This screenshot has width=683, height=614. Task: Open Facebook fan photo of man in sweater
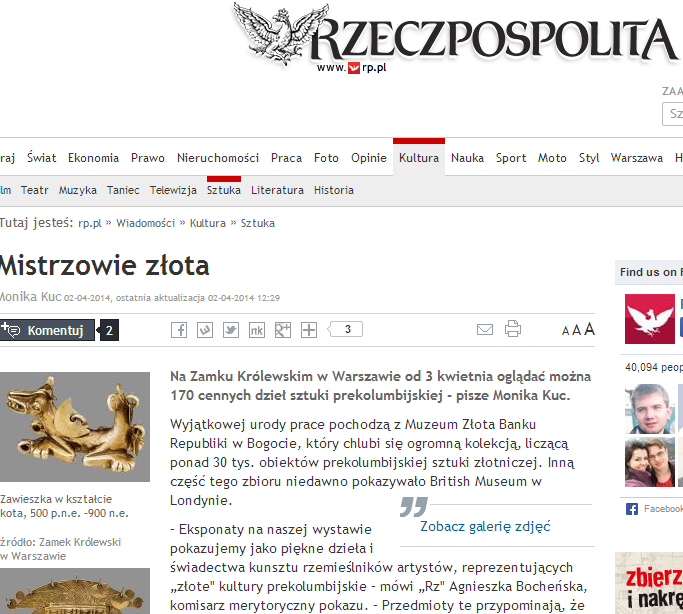coord(650,409)
